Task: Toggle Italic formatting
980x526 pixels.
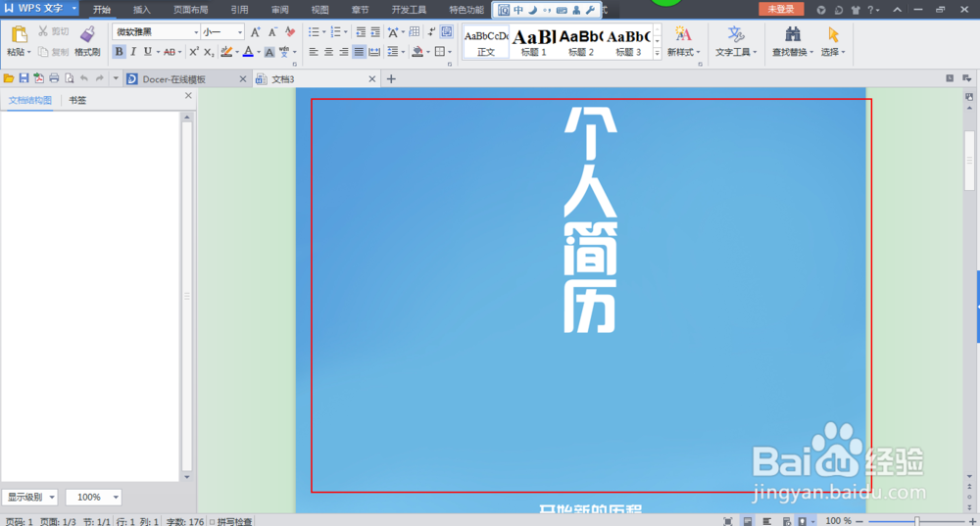Action: [133, 52]
